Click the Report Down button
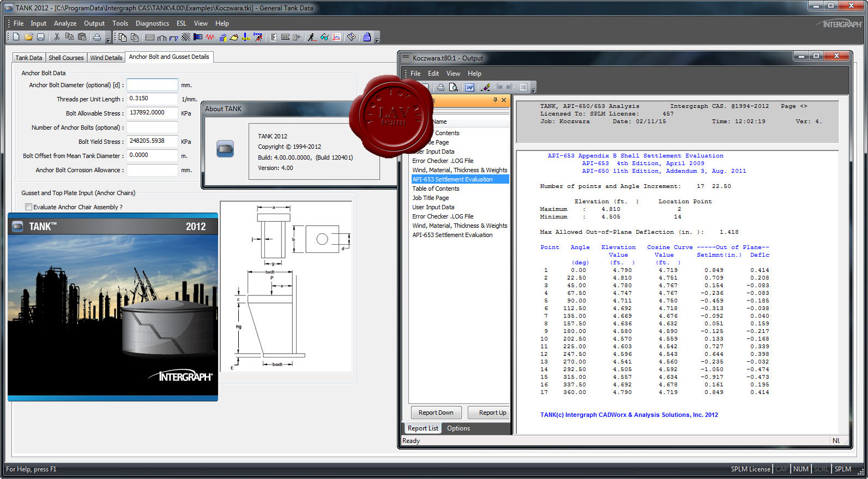868x479 pixels. [x=436, y=413]
